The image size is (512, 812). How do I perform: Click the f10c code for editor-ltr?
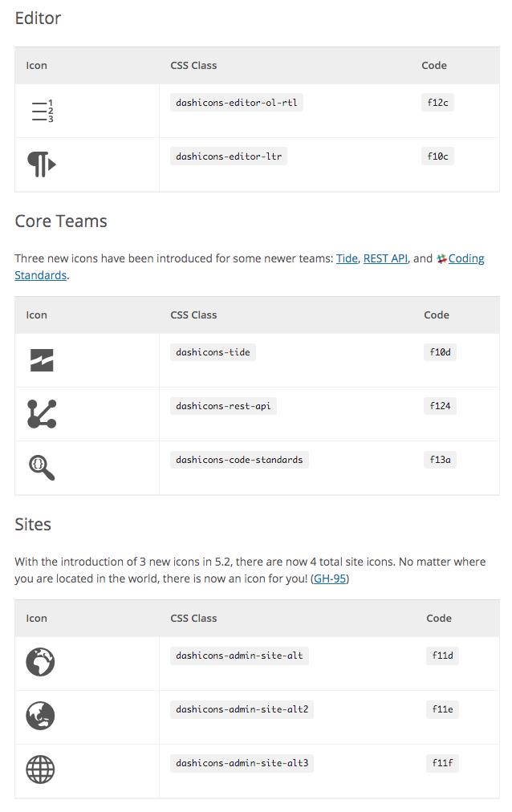[x=437, y=156]
